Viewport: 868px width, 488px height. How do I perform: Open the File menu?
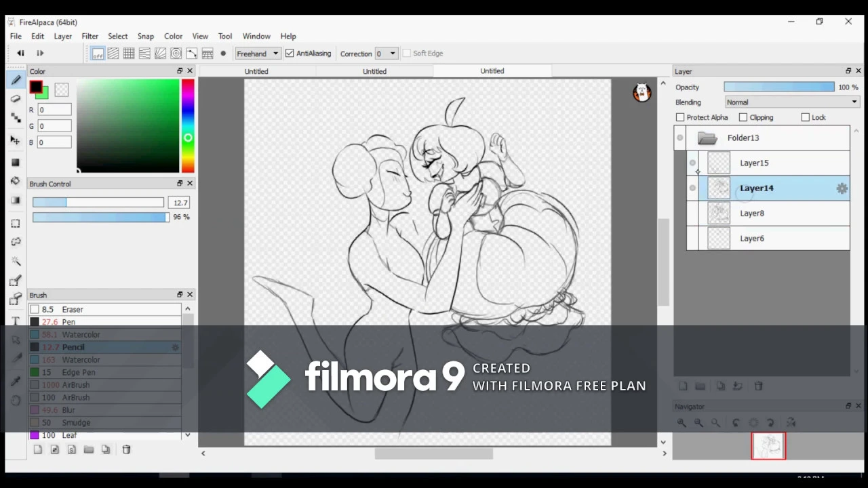[16, 36]
